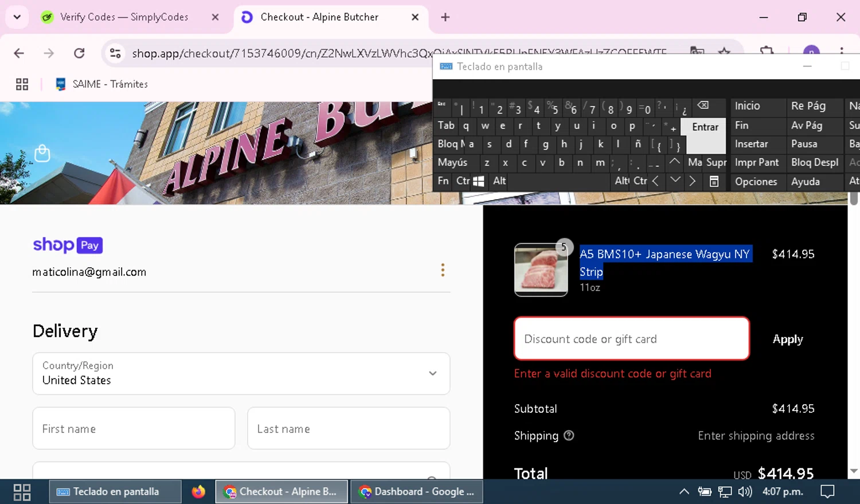Click Impr Pant key on on-screen keyboard

click(x=757, y=162)
